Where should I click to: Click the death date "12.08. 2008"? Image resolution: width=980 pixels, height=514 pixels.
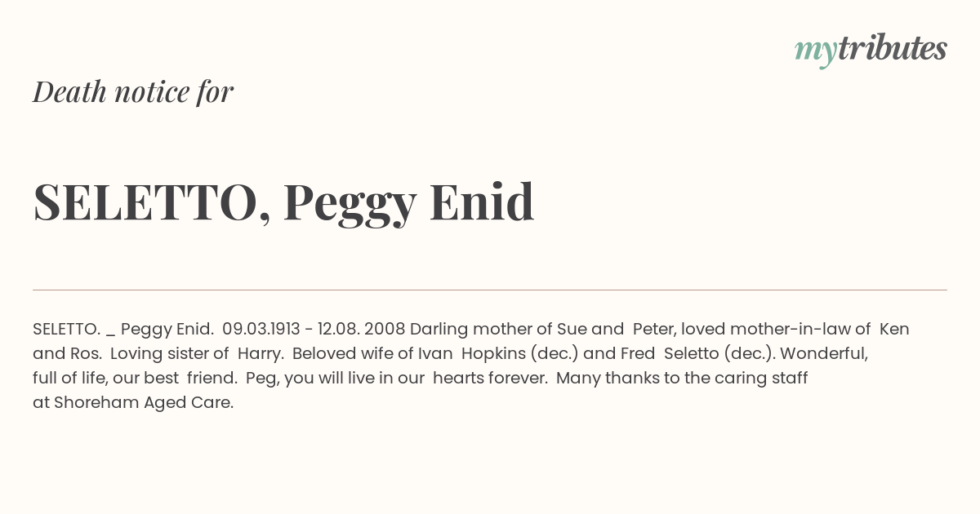coord(360,330)
